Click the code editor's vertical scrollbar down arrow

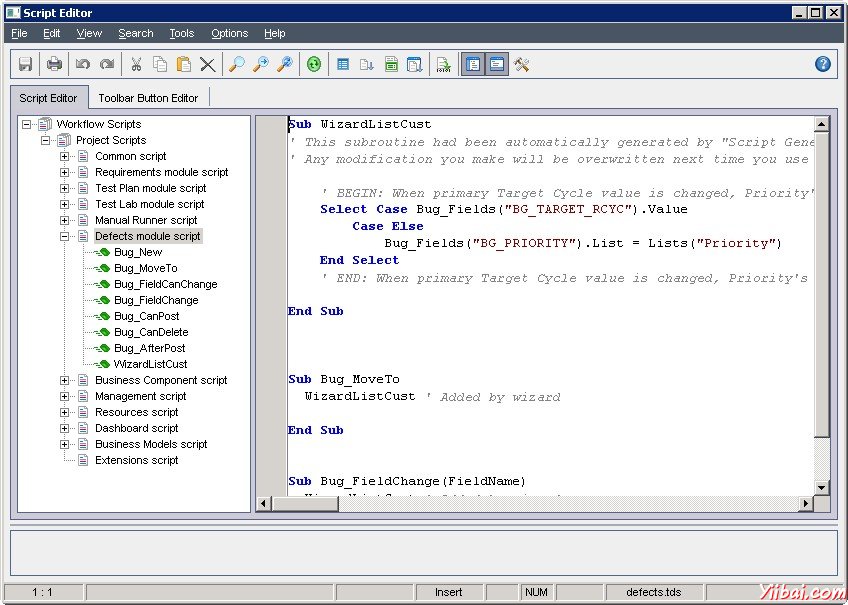(822, 487)
